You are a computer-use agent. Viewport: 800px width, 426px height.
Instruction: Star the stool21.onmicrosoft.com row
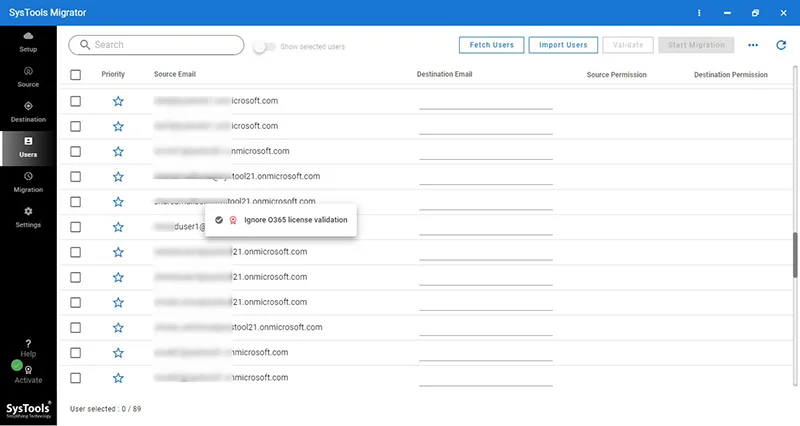118,328
